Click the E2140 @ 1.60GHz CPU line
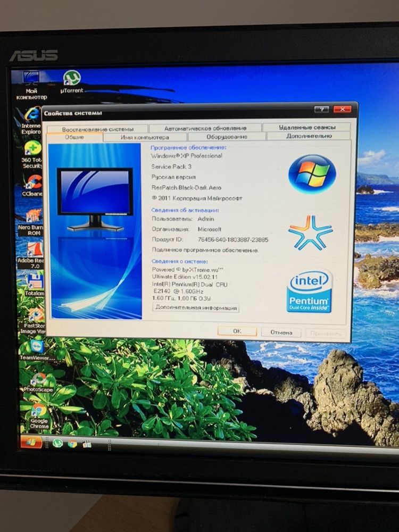 178,292
